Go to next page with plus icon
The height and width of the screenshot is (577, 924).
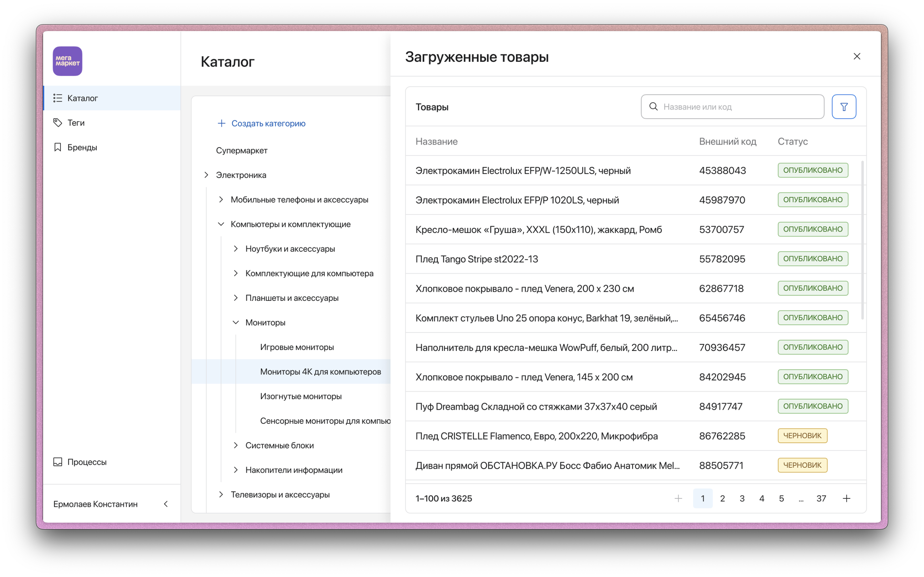(846, 498)
